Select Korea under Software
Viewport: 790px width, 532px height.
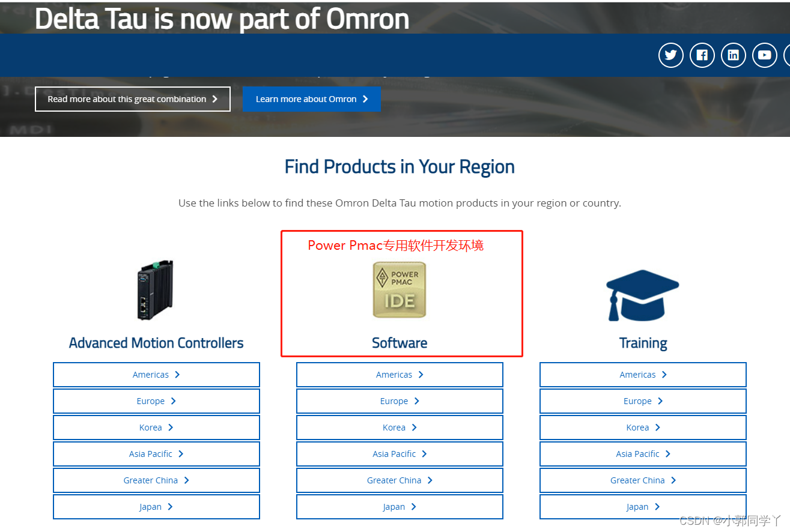(x=400, y=428)
